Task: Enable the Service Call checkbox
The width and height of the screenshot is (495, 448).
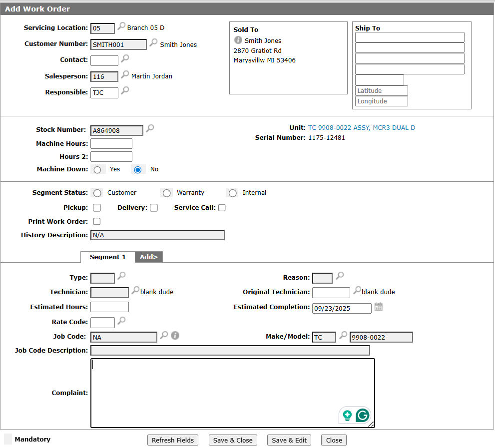Action: coord(222,208)
